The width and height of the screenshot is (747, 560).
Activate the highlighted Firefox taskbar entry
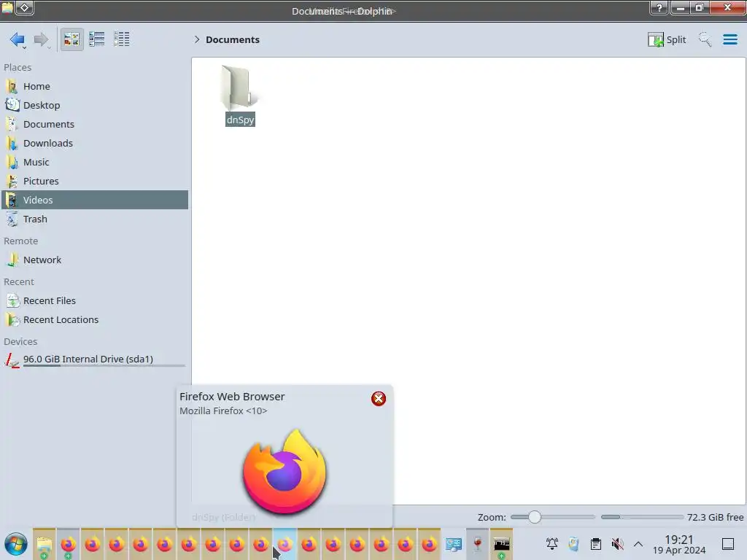click(285, 544)
